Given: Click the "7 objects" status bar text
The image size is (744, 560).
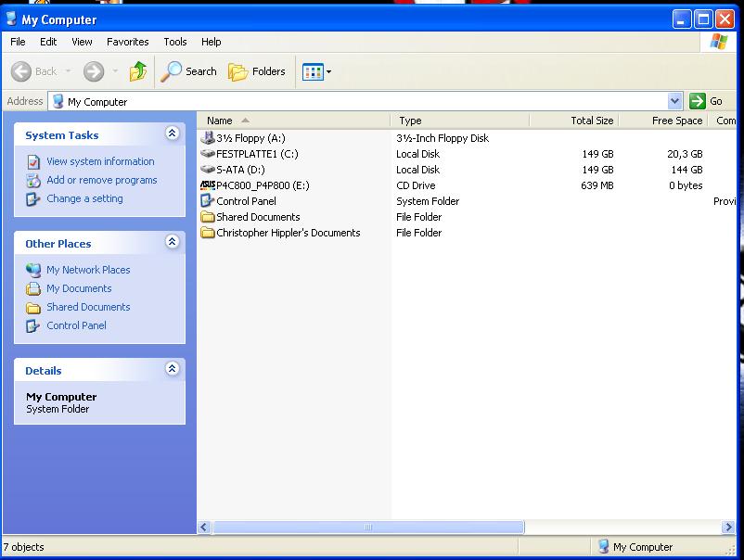Looking at the screenshot, I should [x=24, y=547].
